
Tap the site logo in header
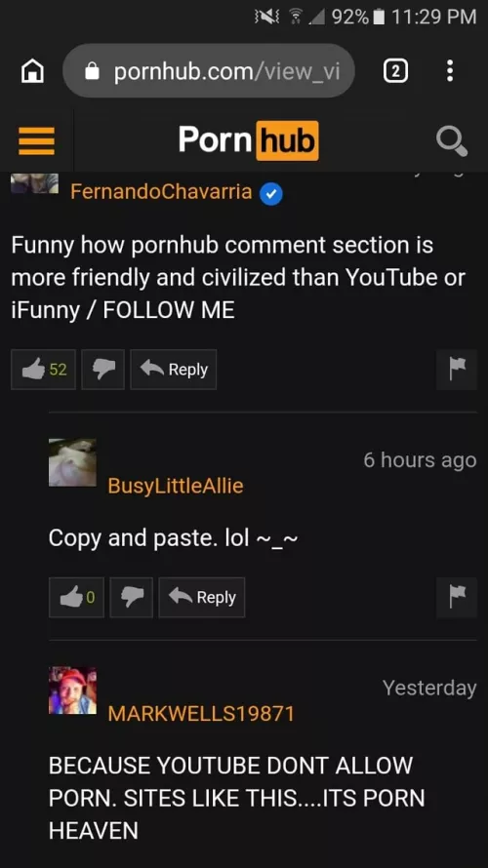pyautogui.click(x=249, y=140)
